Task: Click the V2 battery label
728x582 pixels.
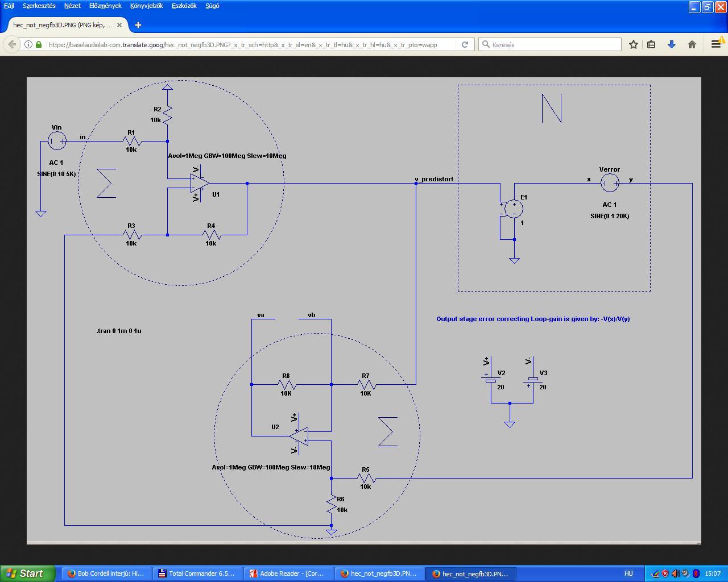Action: [x=501, y=373]
